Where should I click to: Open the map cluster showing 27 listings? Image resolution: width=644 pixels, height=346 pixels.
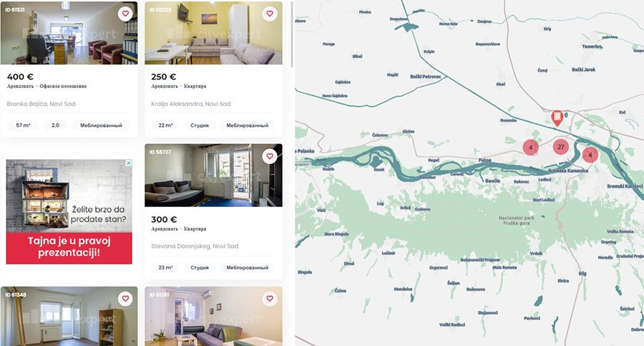point(560,147)
